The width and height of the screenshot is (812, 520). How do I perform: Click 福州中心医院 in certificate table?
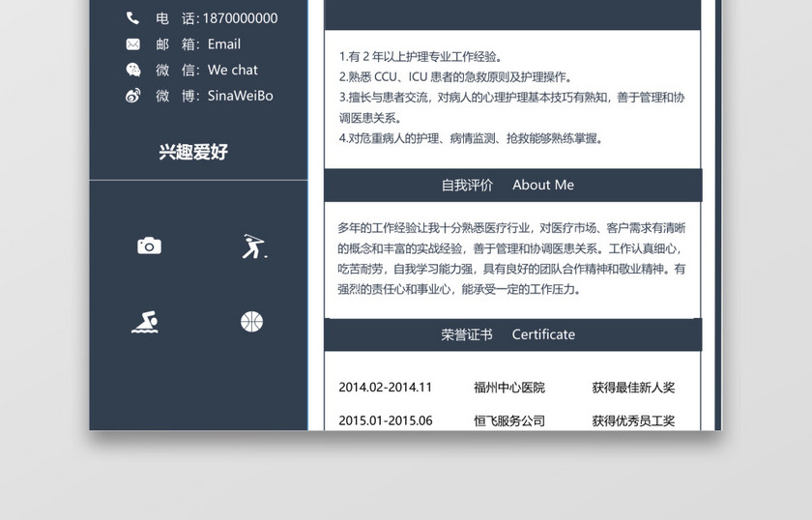click(x=509, y=388)
